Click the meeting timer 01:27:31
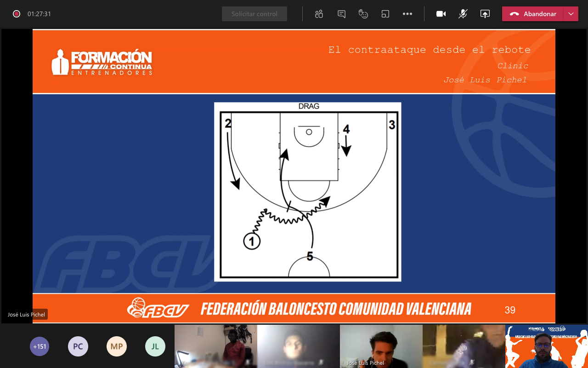The image size is (588, 368). click(39, 14)
